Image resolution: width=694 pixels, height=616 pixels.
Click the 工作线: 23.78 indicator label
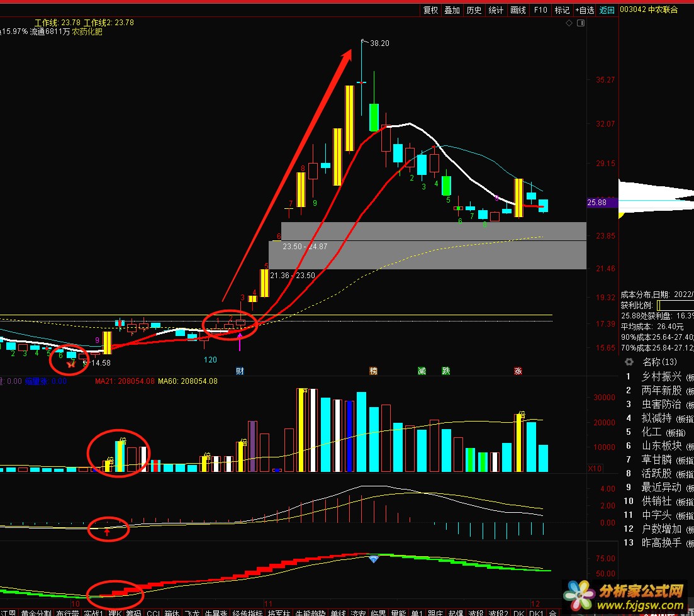(x=57, y=23)
